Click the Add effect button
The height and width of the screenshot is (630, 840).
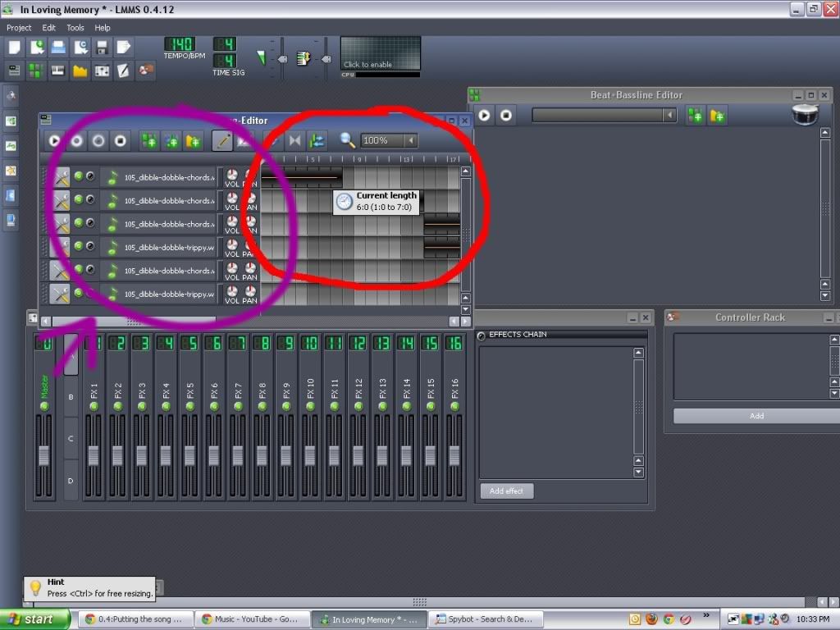point(506,491)
